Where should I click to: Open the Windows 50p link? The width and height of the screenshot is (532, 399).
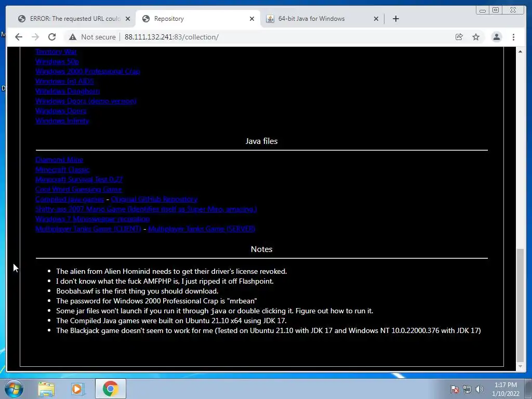[57, 61]
